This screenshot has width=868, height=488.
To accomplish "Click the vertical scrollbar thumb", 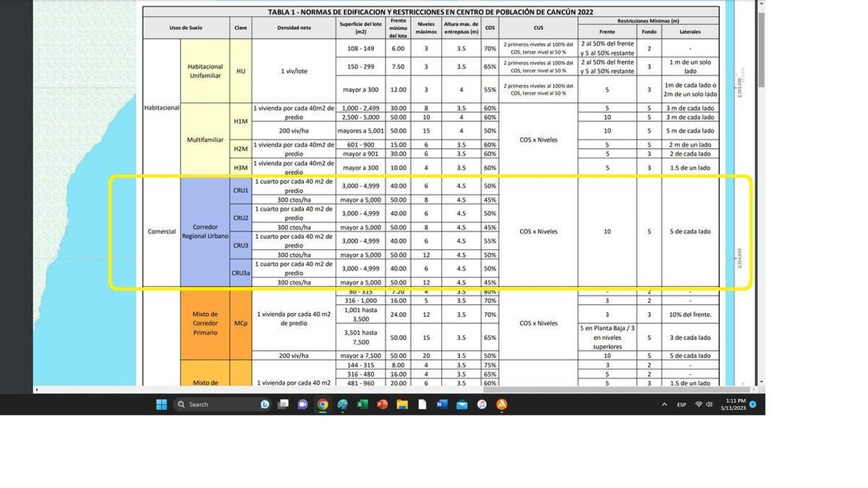I will tap(761, 50).
